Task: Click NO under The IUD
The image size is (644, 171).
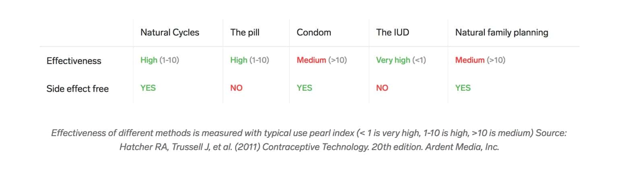Action: click(382, 88)
